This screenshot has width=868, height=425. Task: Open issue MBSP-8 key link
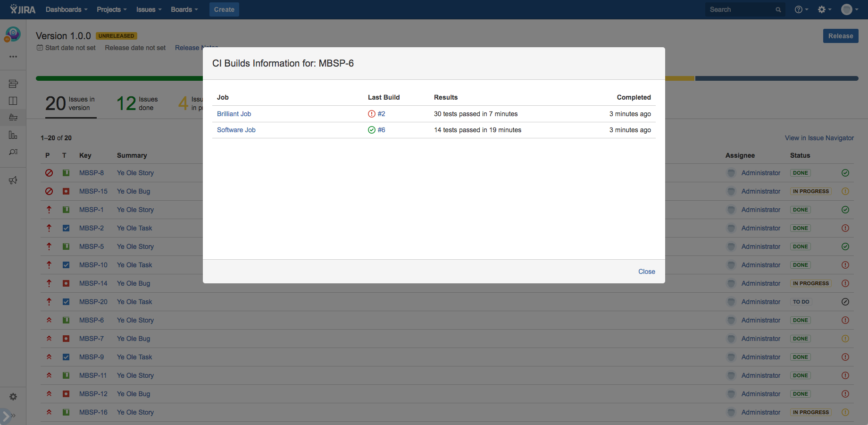click(x=92, y=173)
